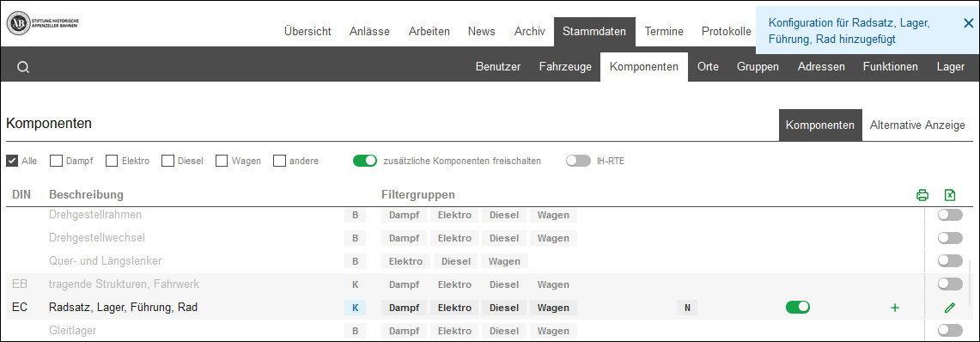Tick the Wagen filter checkbox
The width and height of the screenshot is (980, 342).
[222, 161]
